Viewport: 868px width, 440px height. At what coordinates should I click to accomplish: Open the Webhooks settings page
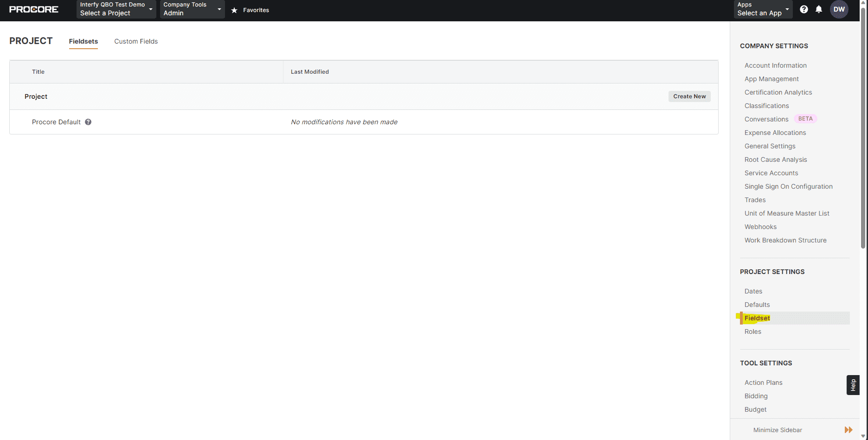pos(760,227)
